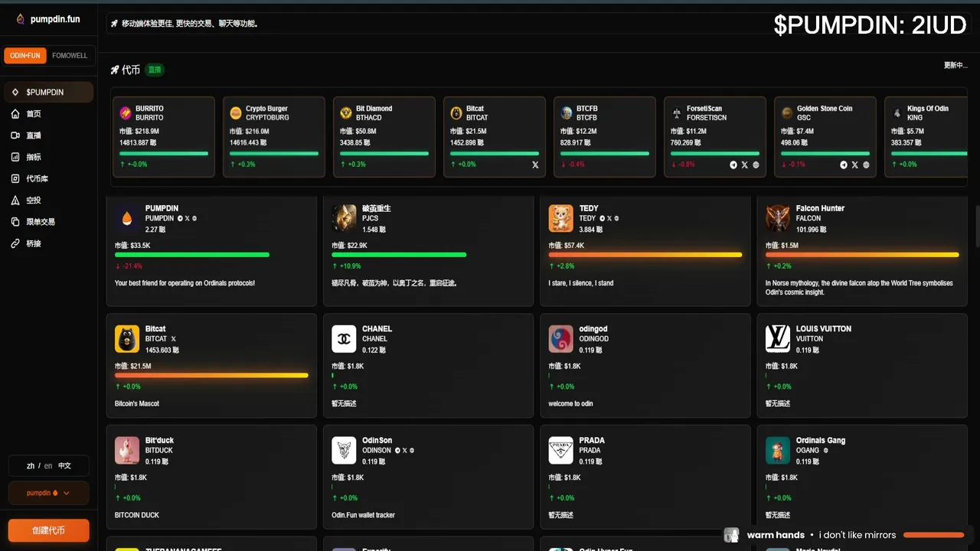This screenshot has height=551, width=980.
Task: Click the warm hands now-playing widget
Action: [x=846, y=535]
